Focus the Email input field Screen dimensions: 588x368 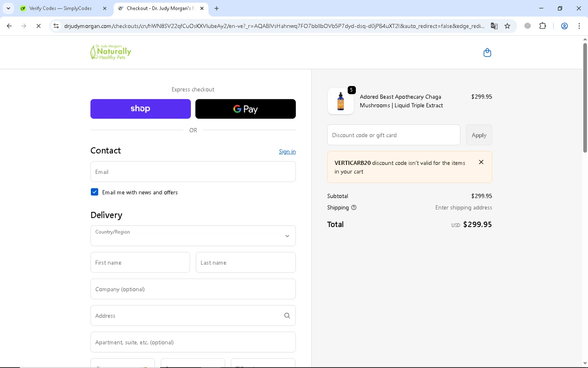click(193, 172)
